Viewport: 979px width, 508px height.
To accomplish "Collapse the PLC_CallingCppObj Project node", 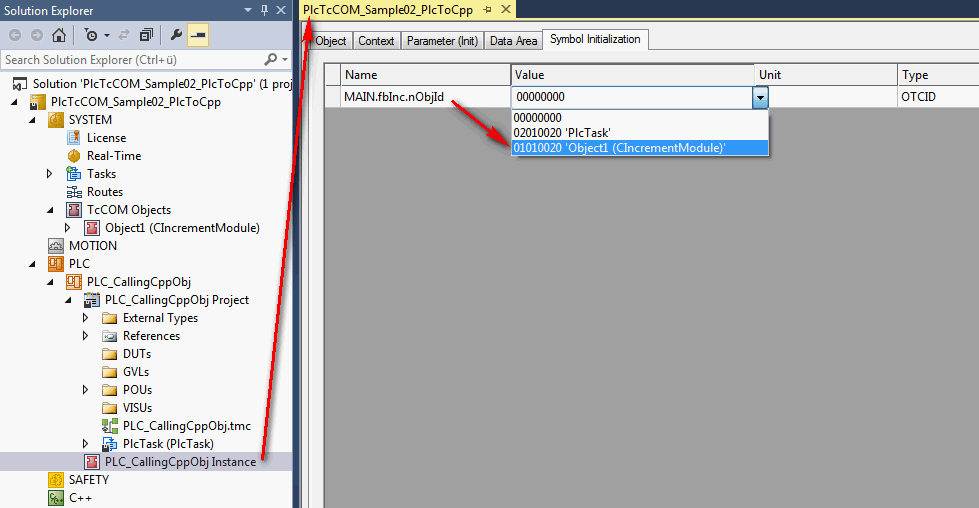I will [x=69, y=301].
